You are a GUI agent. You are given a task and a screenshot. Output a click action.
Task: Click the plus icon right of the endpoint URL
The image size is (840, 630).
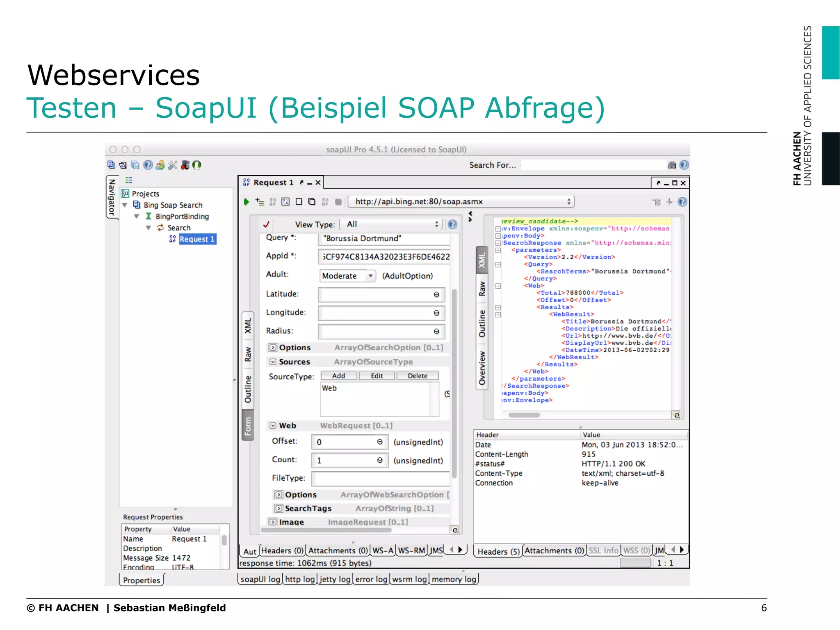coord(669,201)
